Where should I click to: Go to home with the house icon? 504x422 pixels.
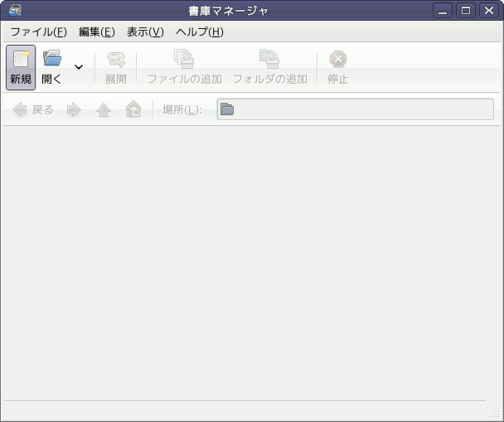(133, 109)
